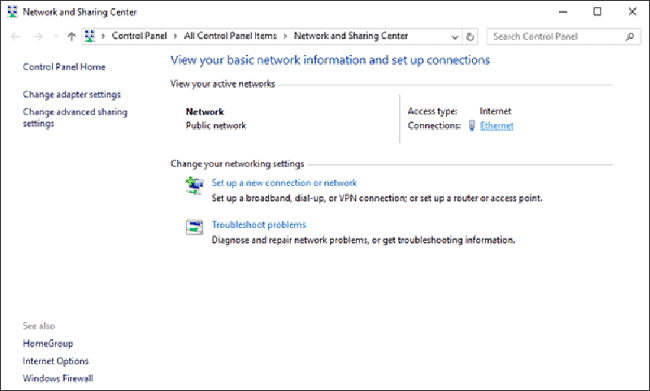The height and width of the screenshot is (391, 650).
Task: Expand the chevron after All Control Panel Items
Action: pyautogui.click(x=285, y=36)
